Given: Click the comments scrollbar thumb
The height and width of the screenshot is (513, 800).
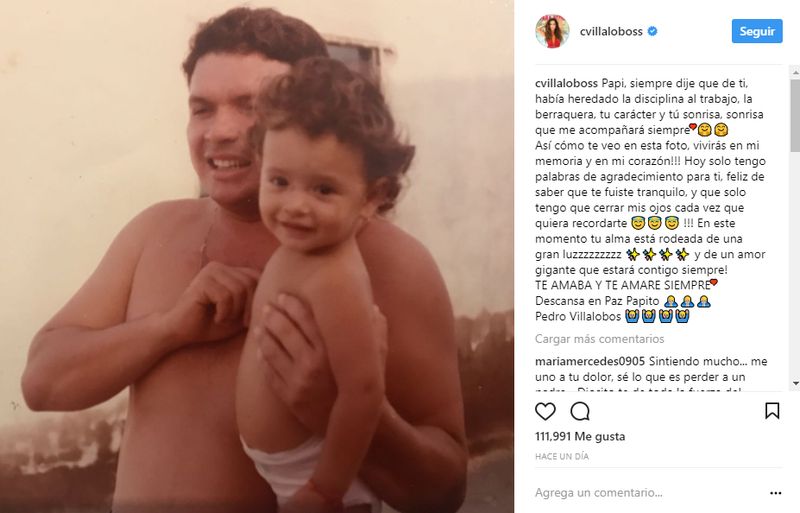Looking at the screenshot, I should coord(795,115).
